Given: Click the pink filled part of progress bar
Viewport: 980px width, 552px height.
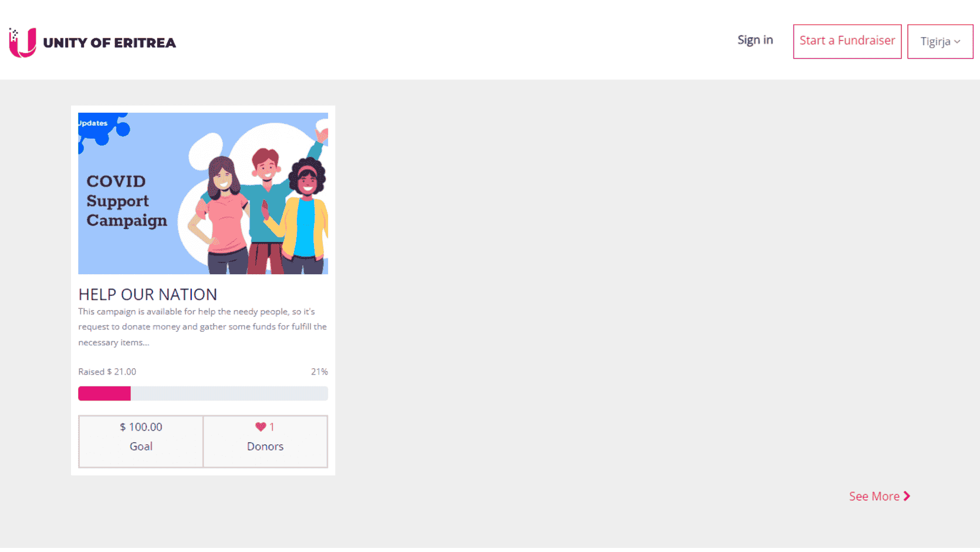Looking at the screenshot, I should point(104,393).
